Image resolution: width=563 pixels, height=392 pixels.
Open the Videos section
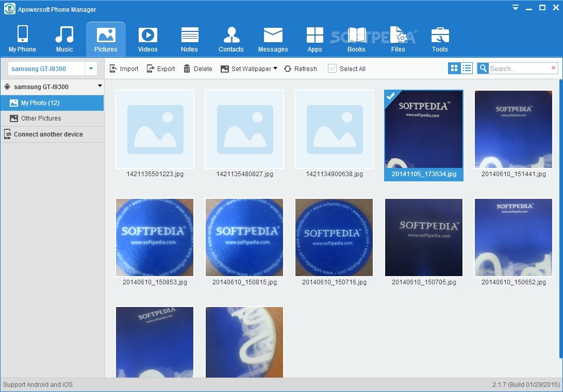coord(147,39)
